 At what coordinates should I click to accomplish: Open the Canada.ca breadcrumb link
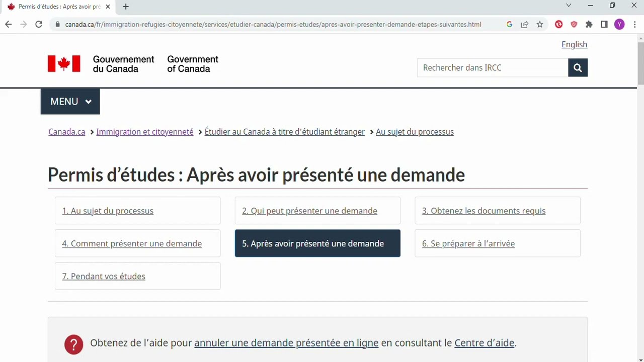tap(67, 132)
